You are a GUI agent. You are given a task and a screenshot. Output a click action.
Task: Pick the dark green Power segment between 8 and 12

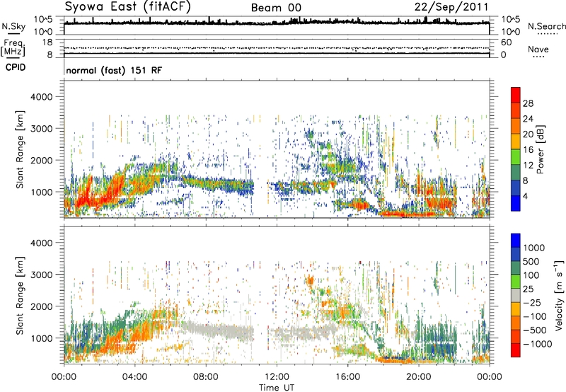(516, 173)
